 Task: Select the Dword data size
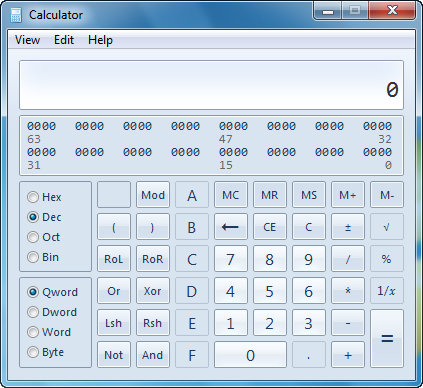[52, 312]
